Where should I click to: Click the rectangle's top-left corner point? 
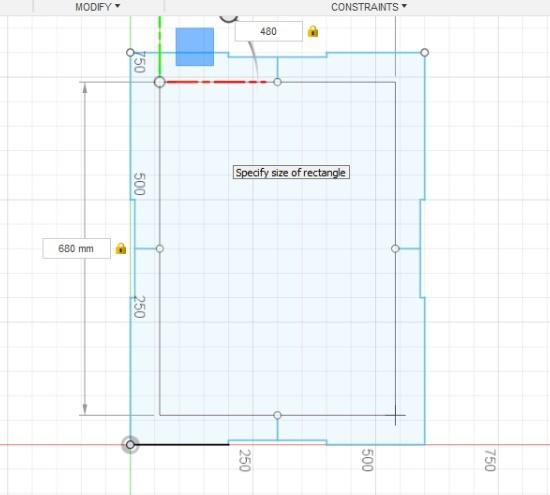click(160, 82)
